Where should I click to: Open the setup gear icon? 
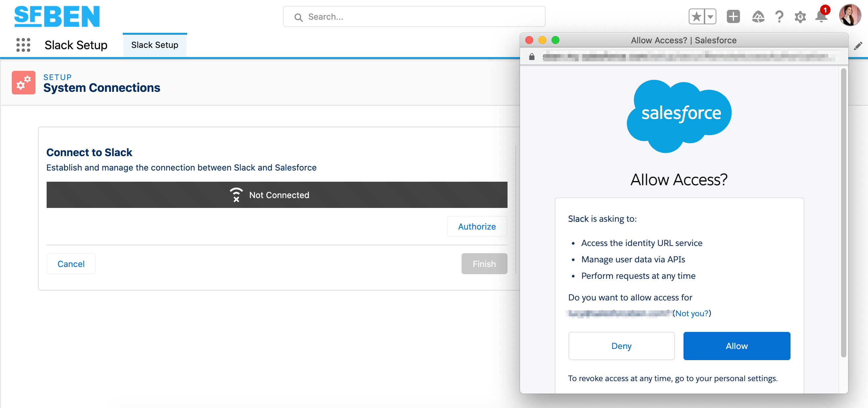tap(800, 17)
